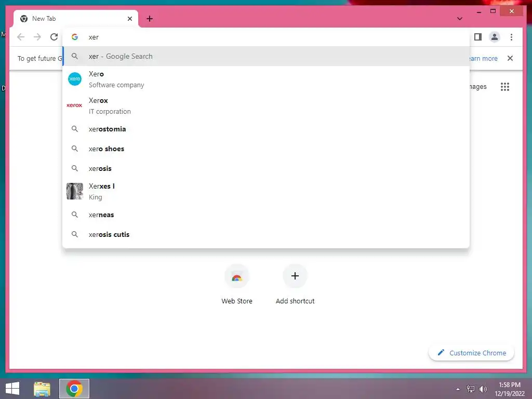Toggle the side panel icon

click(478, 37)
